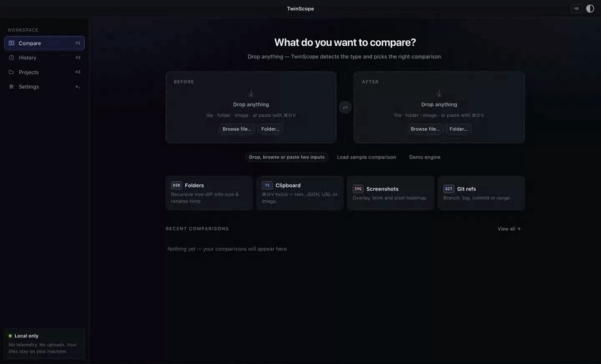Click the Compare columns icon
The height and width of the screenshot is (364, 601).
(11, 43)
